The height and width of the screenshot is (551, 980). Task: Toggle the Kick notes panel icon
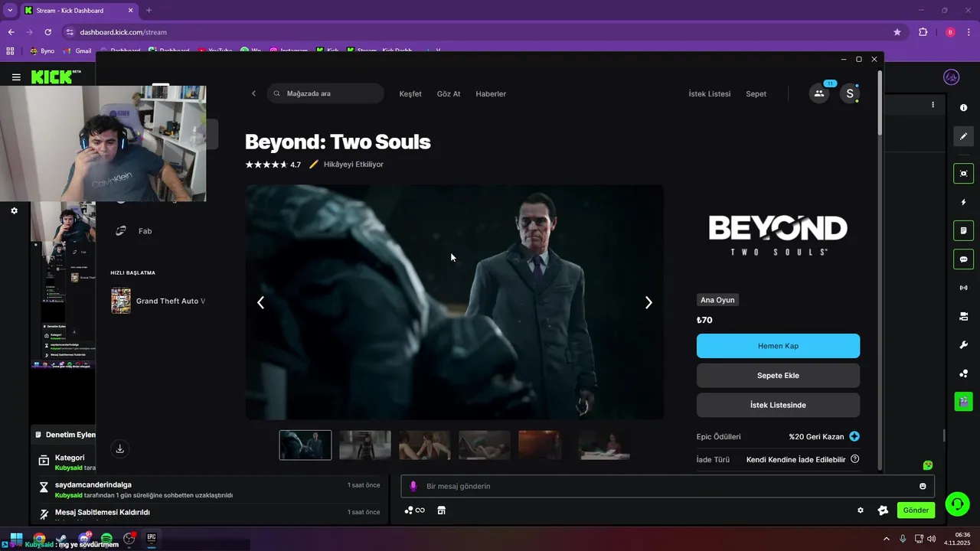[x=963, y=230]
